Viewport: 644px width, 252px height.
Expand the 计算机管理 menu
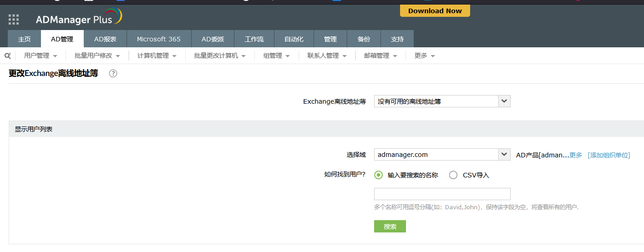tap(157, 55)
